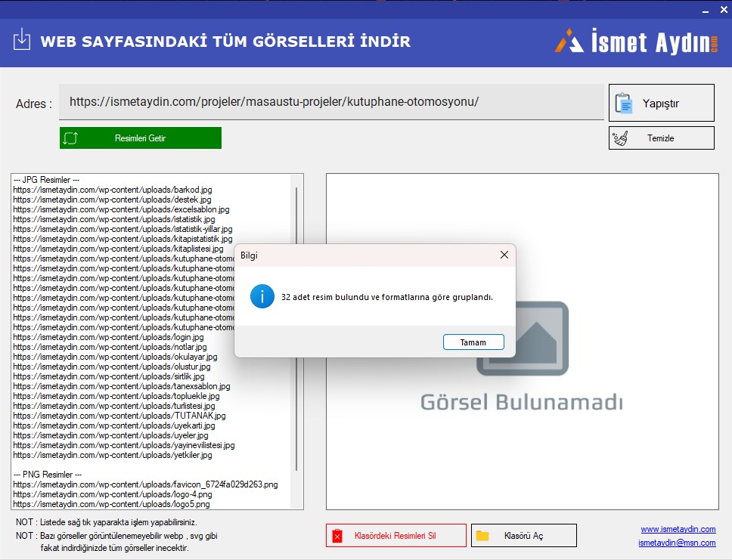Select barkod.jpg in the image list
The image size is (732, 560).
[x=113, y=190]
